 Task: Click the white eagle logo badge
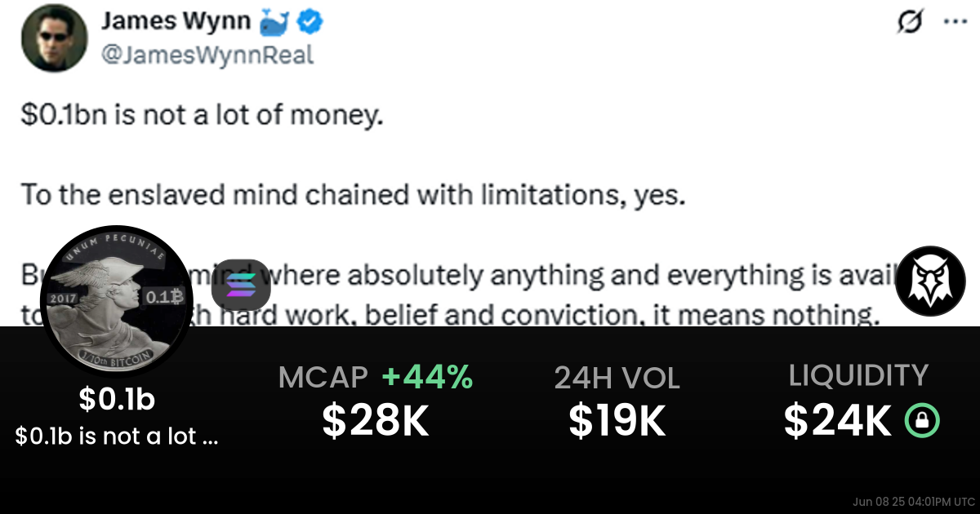(x=930, y=281)
